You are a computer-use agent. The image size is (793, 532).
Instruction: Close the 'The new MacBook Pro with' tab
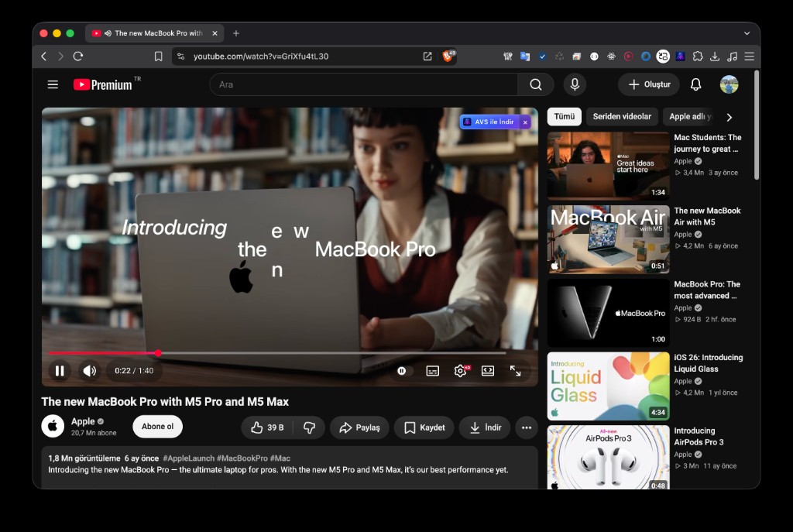[215, 33]
